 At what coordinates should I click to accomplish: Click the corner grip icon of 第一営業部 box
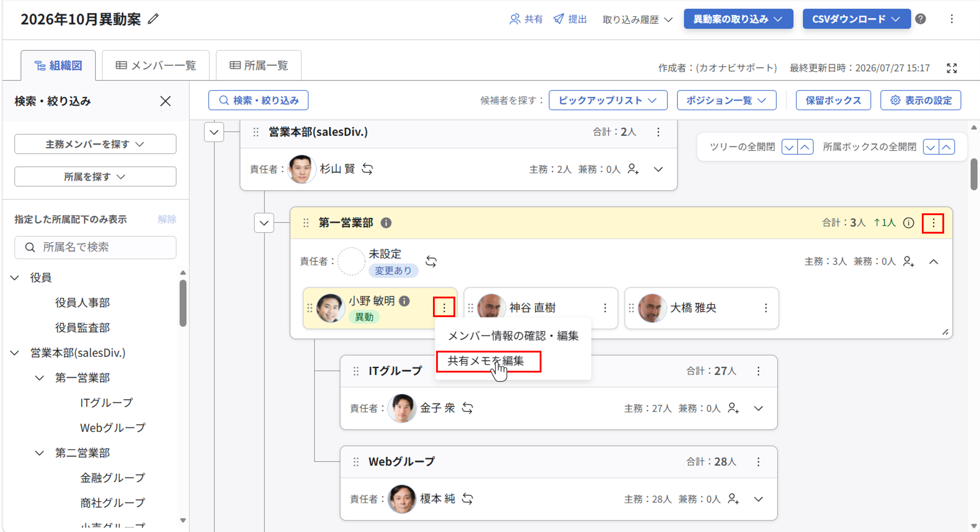[945, 332]
